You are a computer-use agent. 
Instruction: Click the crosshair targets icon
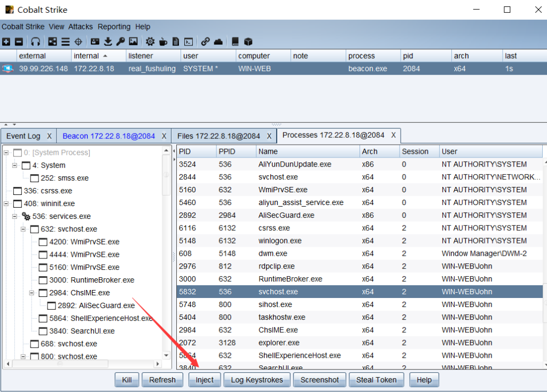78,42
